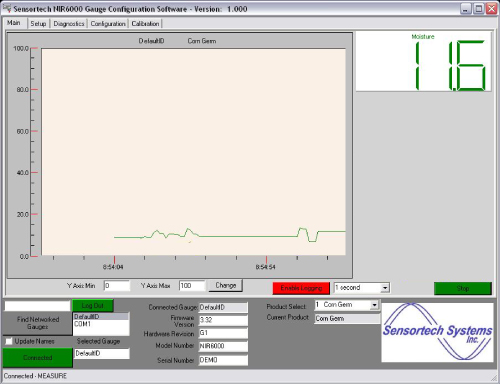500x384 pixels.
Task: Click the Selected Gauge DefaultID field
Action: point(102,354)
